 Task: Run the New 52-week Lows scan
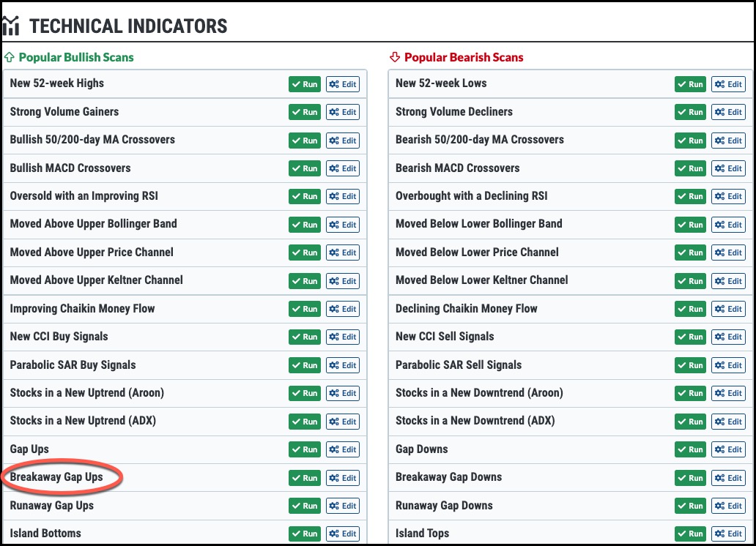[x=690, y=84]
